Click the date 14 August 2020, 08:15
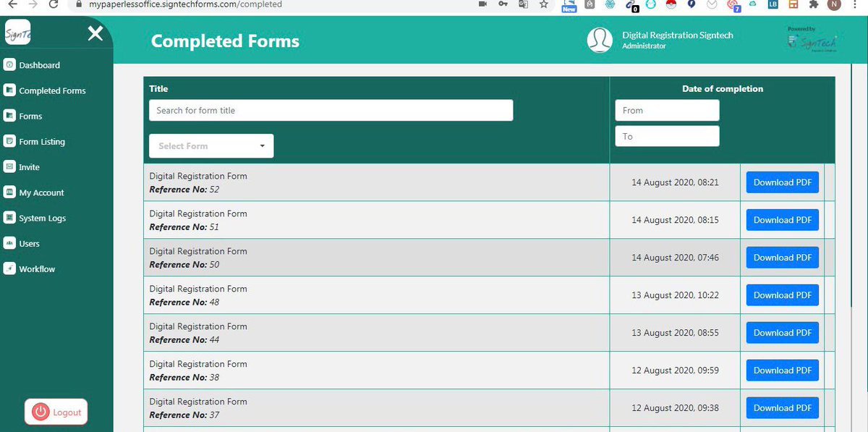 pyautogui.click(x=675, y=220)
